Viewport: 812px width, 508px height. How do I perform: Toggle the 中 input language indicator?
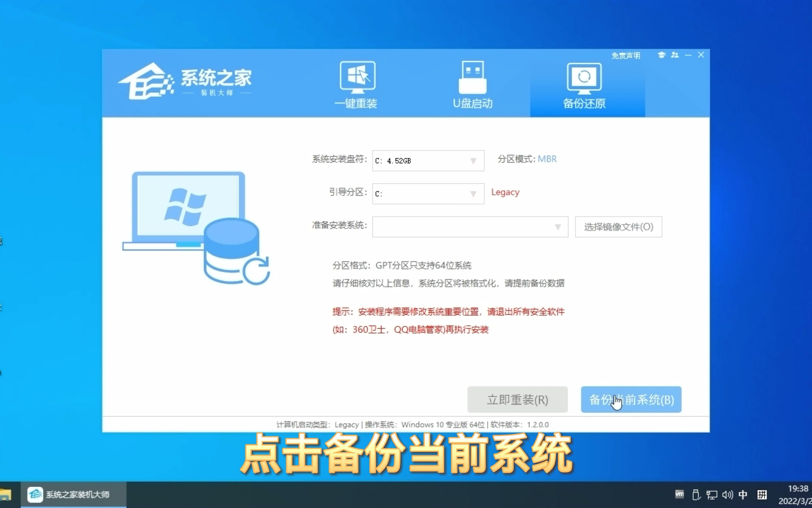[743, 495]
